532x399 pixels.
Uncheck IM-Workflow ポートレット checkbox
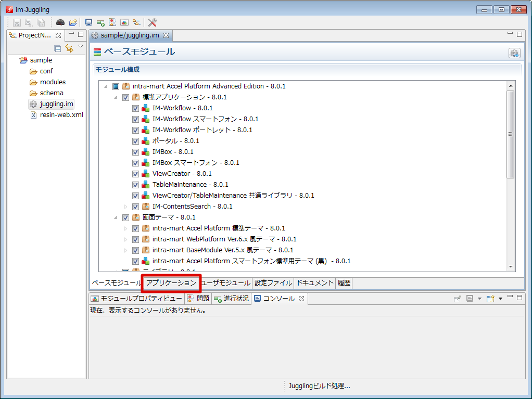coord(135,130)
